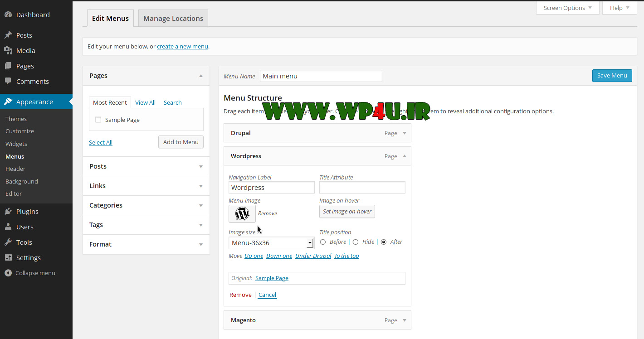
Task: Click the Plugins plug icon
Action: (8, 211)
